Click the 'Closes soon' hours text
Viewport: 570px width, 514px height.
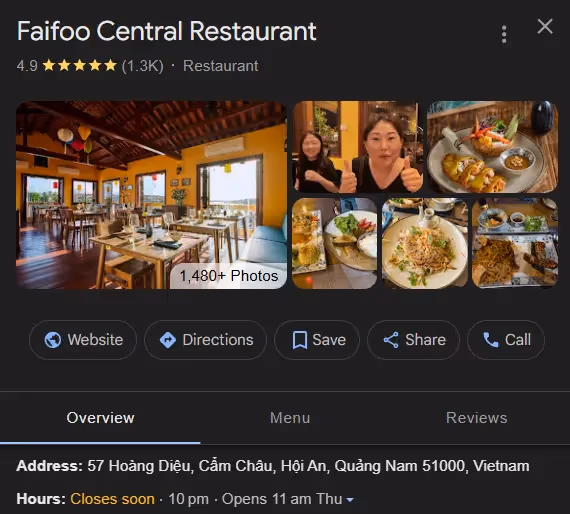(112, 499)
